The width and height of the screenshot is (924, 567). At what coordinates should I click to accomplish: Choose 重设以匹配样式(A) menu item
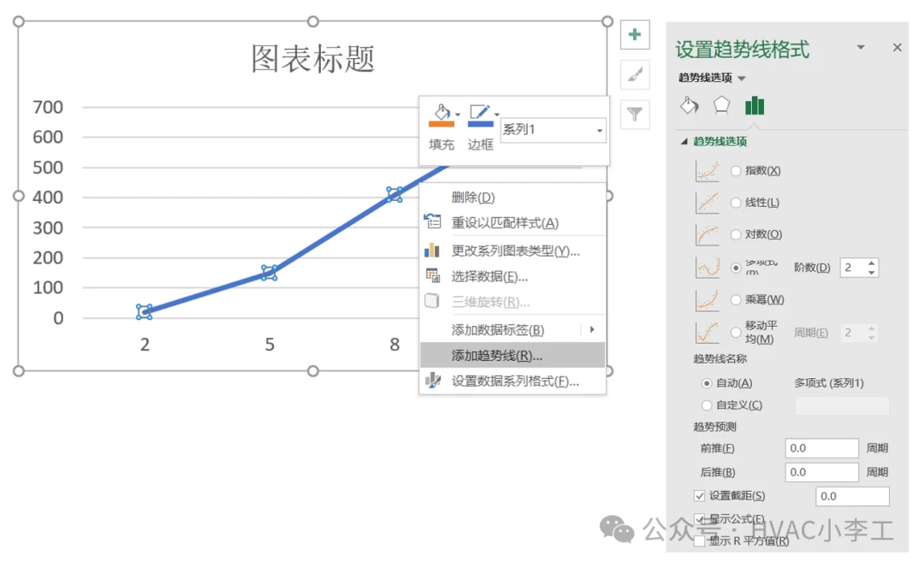pyautogui.click(x=512, y=222)
